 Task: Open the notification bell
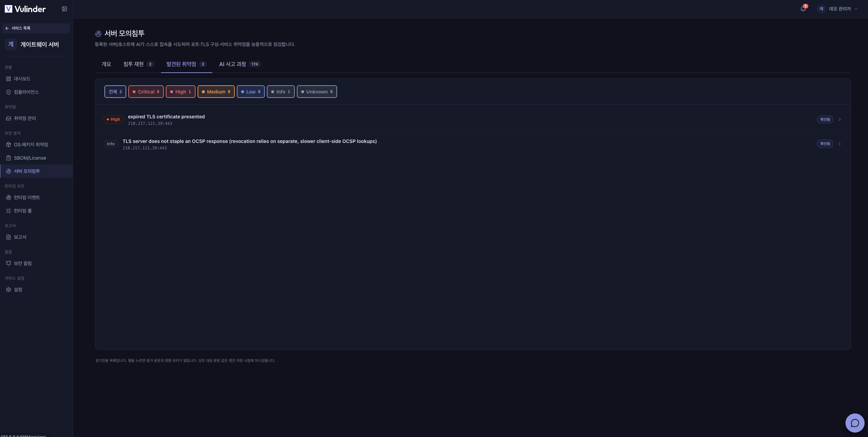tap(803, 9)
